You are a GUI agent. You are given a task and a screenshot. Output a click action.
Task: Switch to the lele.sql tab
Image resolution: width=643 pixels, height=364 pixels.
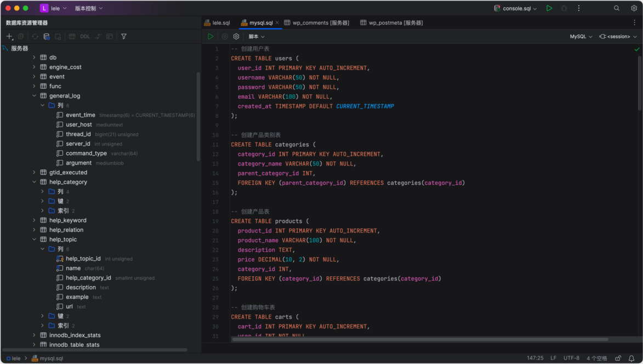[x=217, y=22]
